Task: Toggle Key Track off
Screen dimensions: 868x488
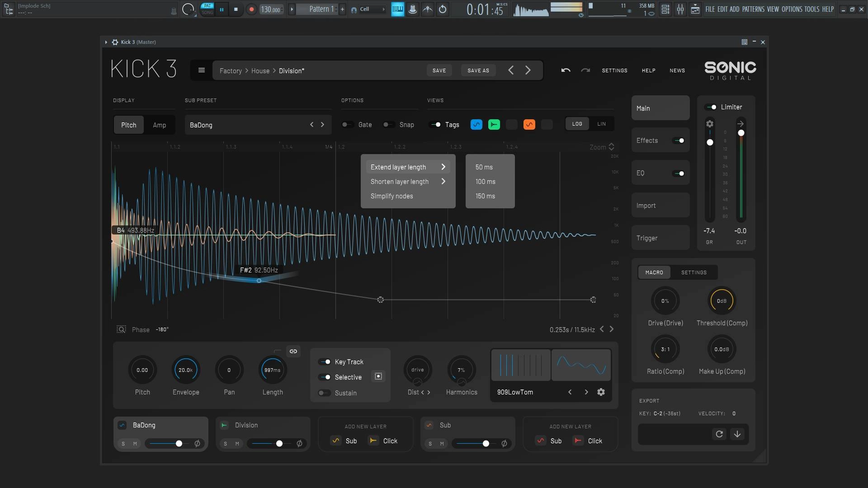Action: pos(325,361)
